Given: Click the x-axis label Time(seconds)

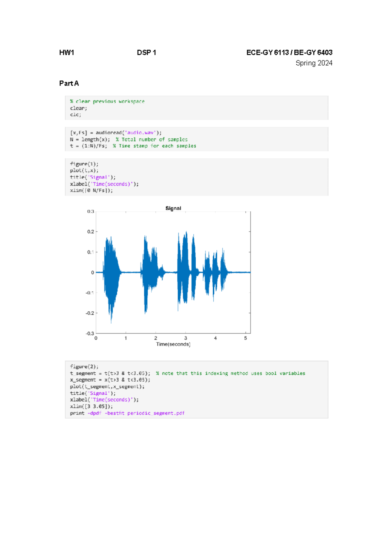Looking at the screenshot, I should [173, 344].
